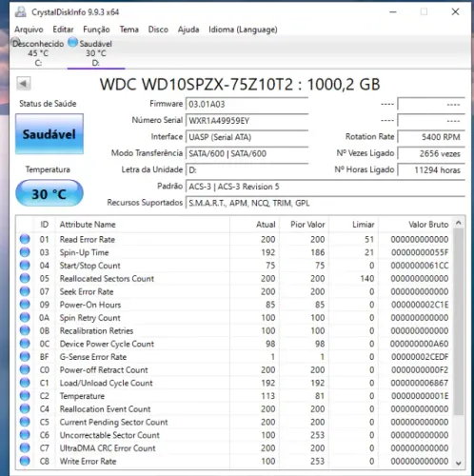The image size is (474, 476).
Task: Select the Saudável D: disk tab
Action: (x=96, y=52)
